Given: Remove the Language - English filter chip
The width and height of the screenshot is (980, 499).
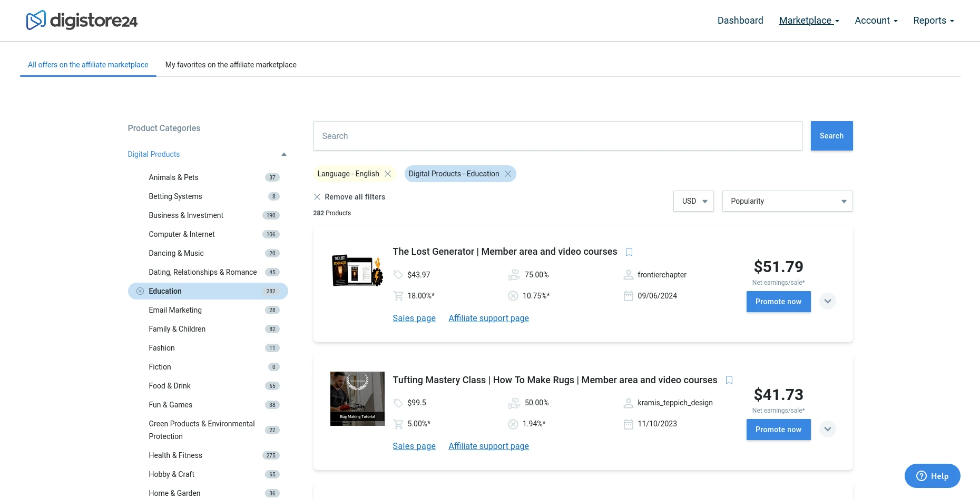Looking at the screenshot, I should [x=388, y=173].
